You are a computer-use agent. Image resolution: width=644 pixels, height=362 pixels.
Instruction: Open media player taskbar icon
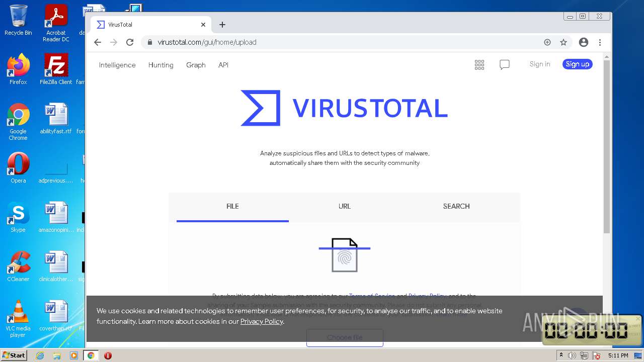tap(74, 355)
